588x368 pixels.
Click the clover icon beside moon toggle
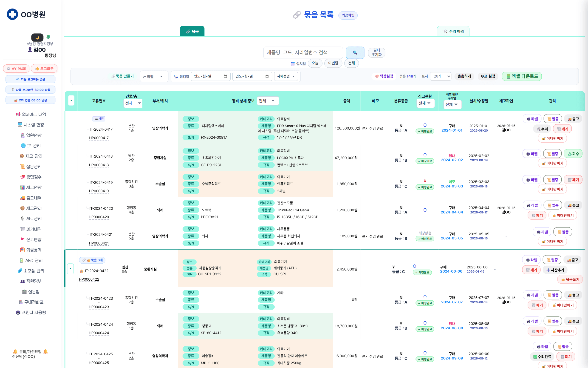[48, 37]
